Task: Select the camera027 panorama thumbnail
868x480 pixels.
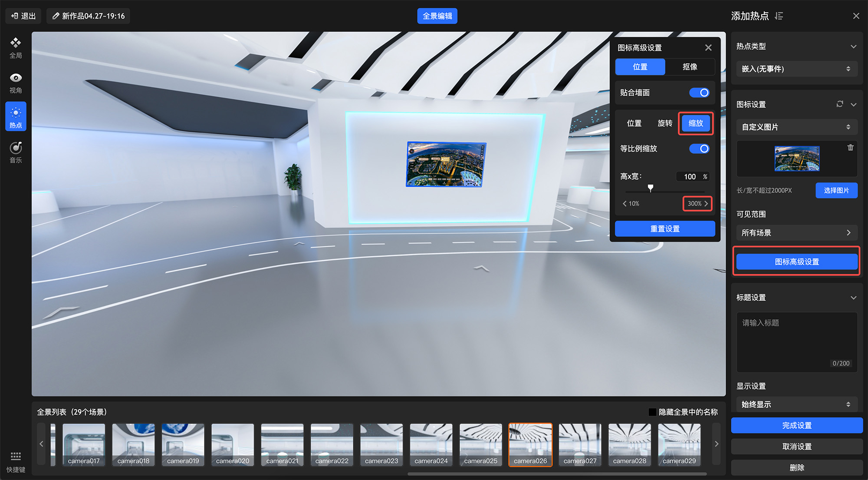Action: (580, 444)
